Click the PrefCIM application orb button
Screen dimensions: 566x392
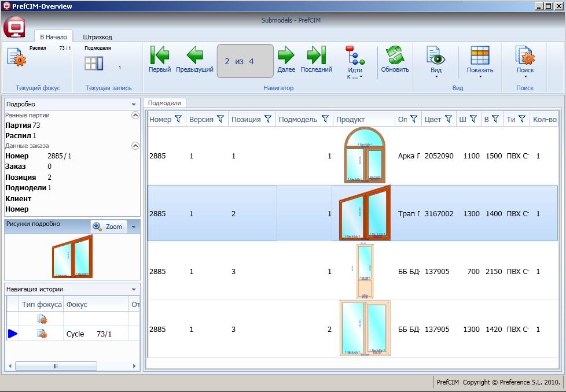(14, 27)
